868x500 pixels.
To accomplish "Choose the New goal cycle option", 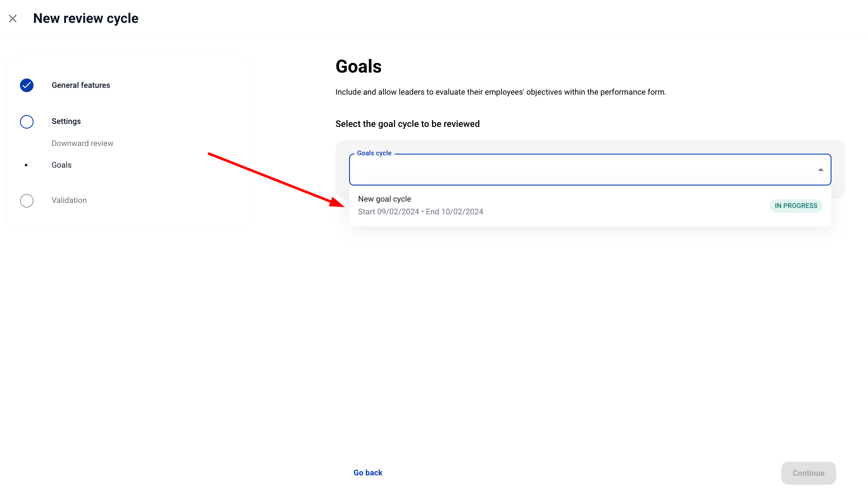I will pyautogui.click(x=385, y=199).
